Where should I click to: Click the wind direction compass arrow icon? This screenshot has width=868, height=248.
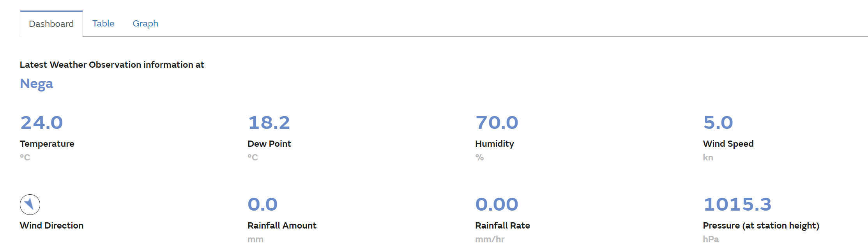30,204
